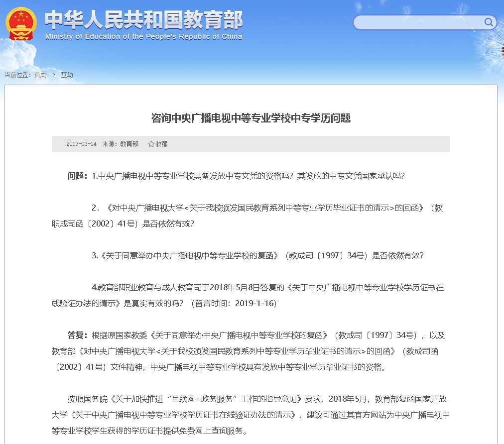504x444 pixels.
Task: Click the 答复 label in the article
Action: (78, 335)
